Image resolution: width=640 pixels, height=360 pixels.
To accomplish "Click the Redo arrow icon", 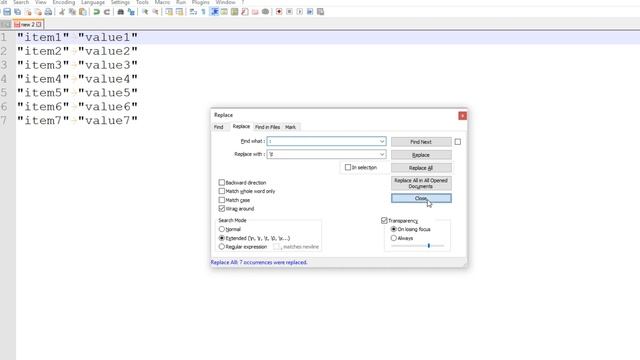I will 107,12.
